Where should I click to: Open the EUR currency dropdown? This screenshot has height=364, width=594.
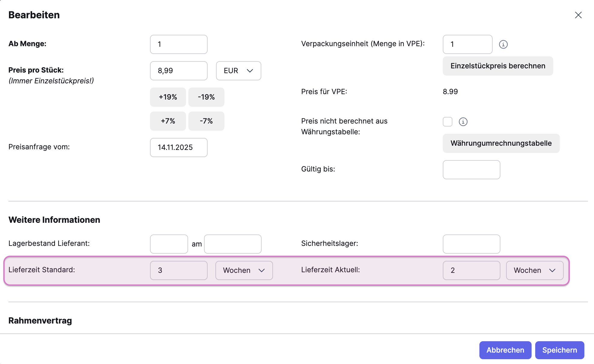(x=238, y=71)
